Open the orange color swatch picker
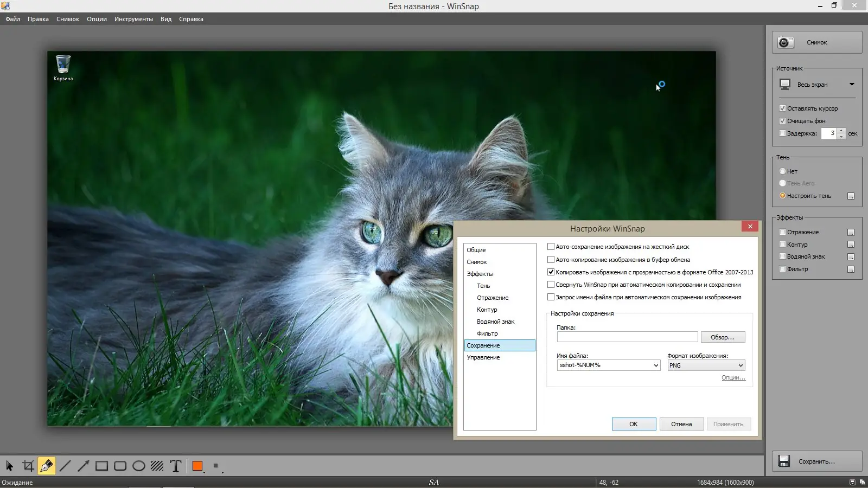Screen dimensions: 868x488 197,465
